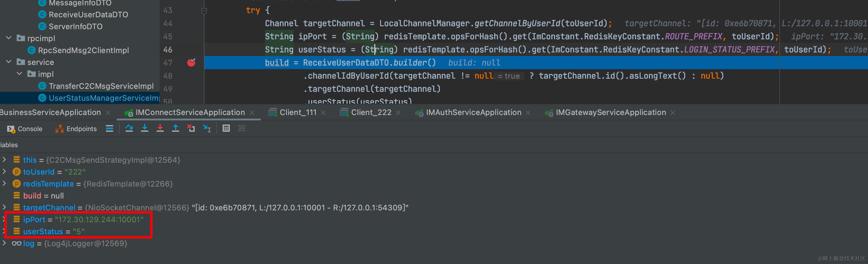Image resolution: width=868 pixels, height=264 pixels.
Task: Open RpcSendMsg2ClientImpl class
Action: 83,50
